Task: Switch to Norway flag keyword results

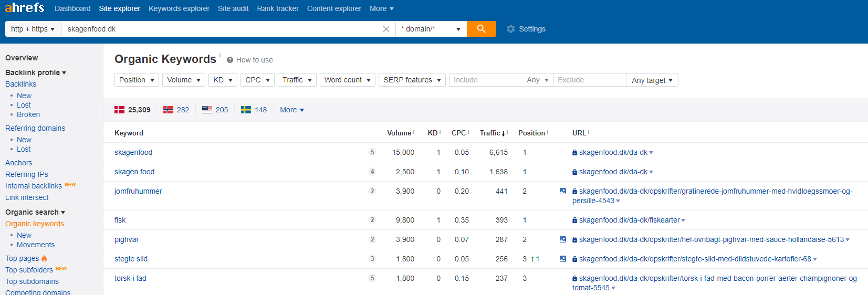Action: 168,110
